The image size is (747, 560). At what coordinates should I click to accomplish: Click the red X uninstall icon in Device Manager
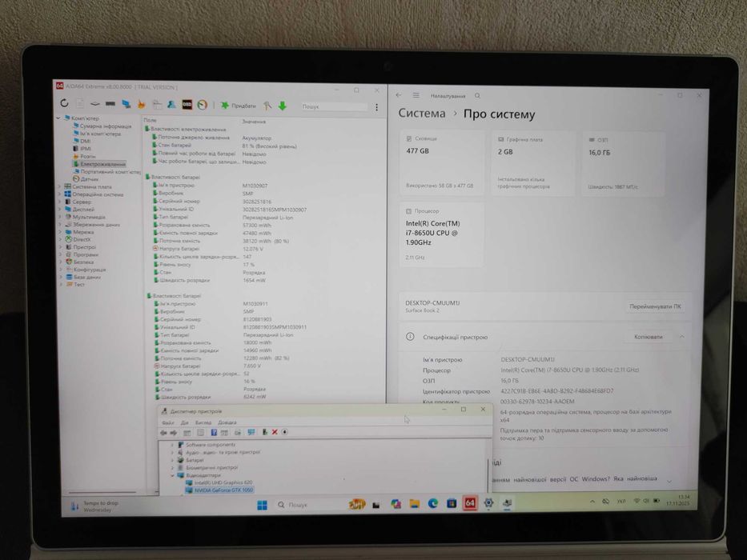[275, 432]
